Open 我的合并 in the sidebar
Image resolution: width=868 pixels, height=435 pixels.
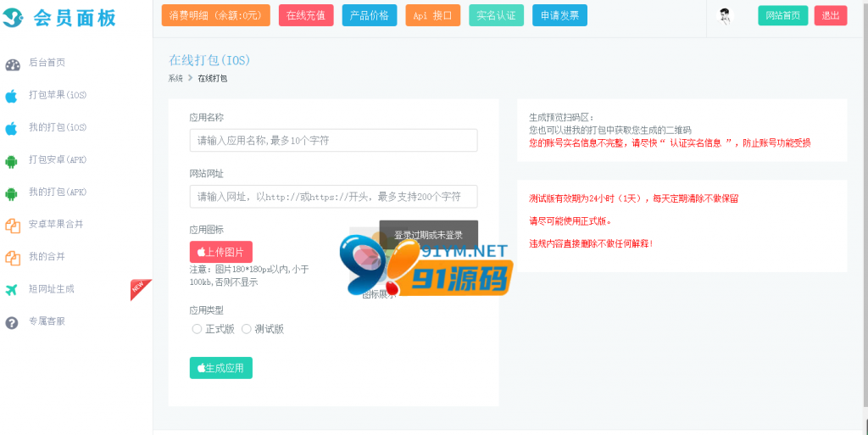point(47,256)
